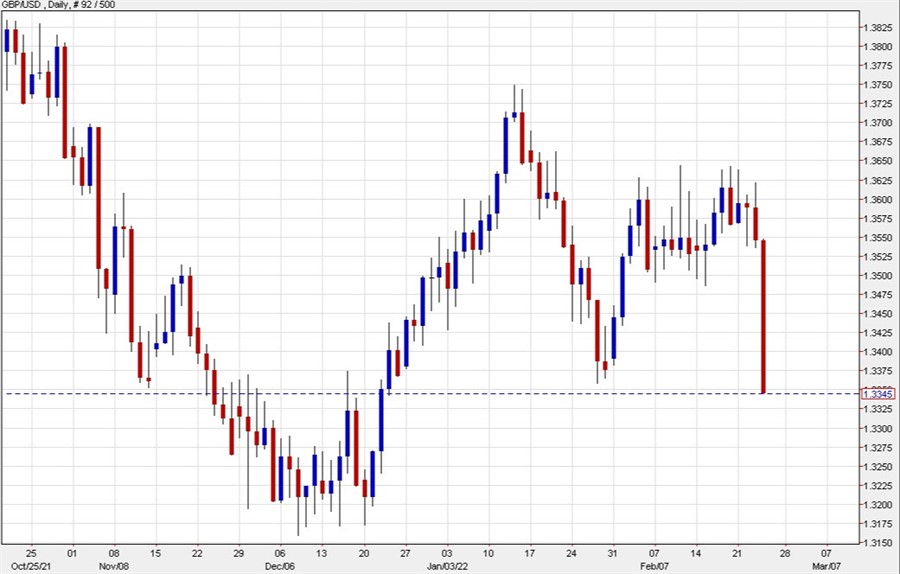Click the 1.3475 price axis label
900x574 pixels.
click(x=878, y=295)
